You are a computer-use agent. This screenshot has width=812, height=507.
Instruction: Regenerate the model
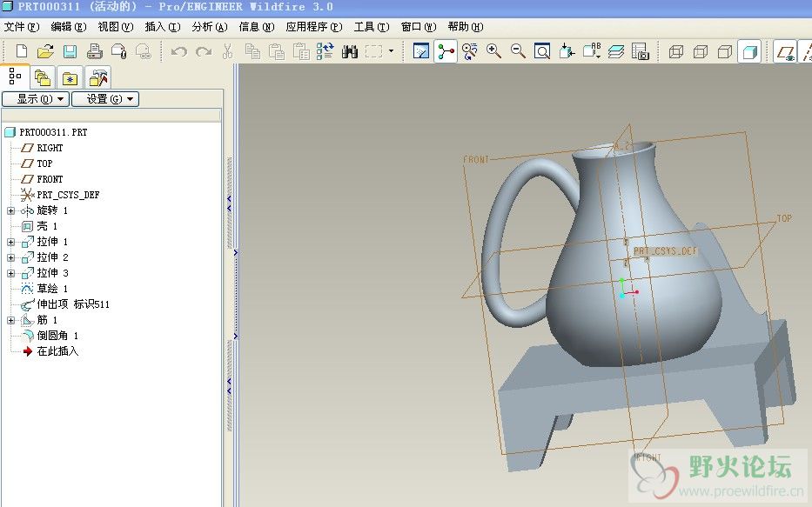325,51
